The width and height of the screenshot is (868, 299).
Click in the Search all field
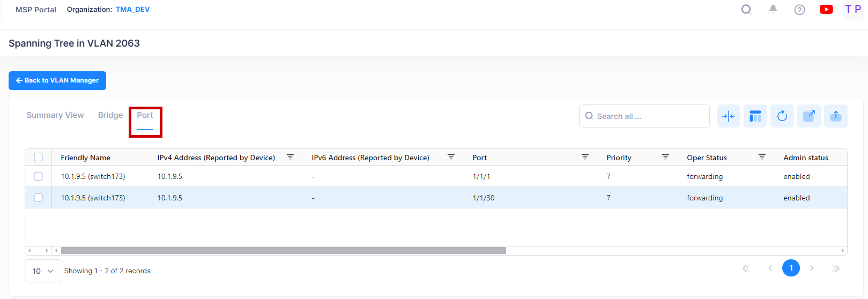649,116
